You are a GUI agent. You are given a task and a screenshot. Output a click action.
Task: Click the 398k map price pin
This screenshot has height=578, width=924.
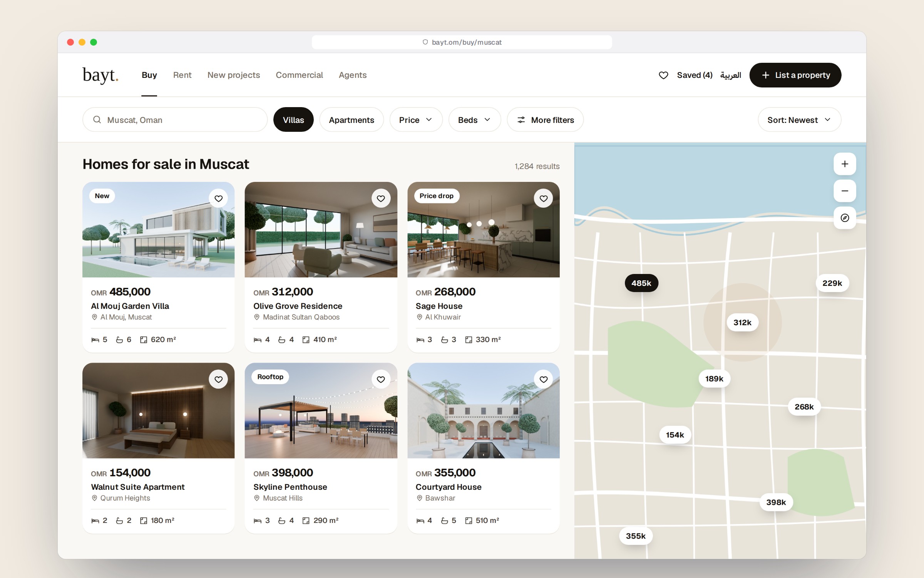click(x=776, y=502)
